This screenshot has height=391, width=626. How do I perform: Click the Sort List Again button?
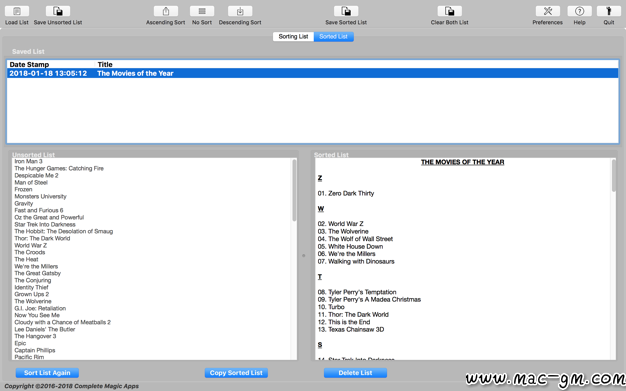point(47,373)
